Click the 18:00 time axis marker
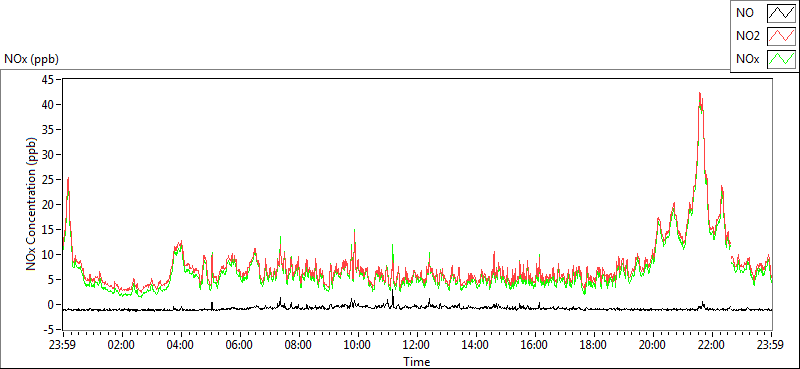 594,344
